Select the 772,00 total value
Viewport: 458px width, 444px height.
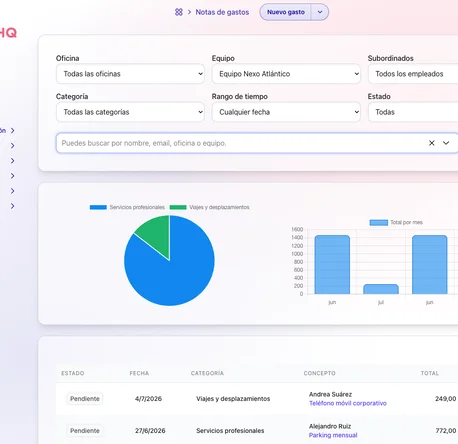(x=446, y=431)
